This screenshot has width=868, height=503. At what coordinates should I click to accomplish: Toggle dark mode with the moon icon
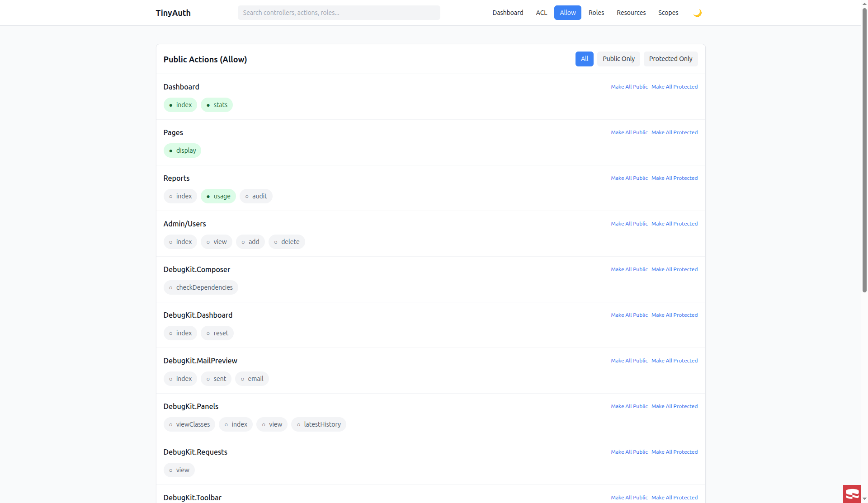click(x=697, y=13)
